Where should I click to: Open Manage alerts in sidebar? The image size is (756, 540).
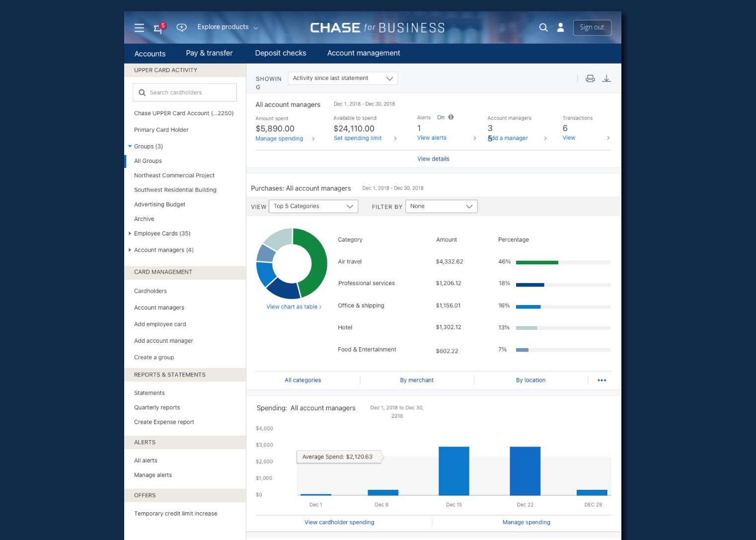pos(153,475)
